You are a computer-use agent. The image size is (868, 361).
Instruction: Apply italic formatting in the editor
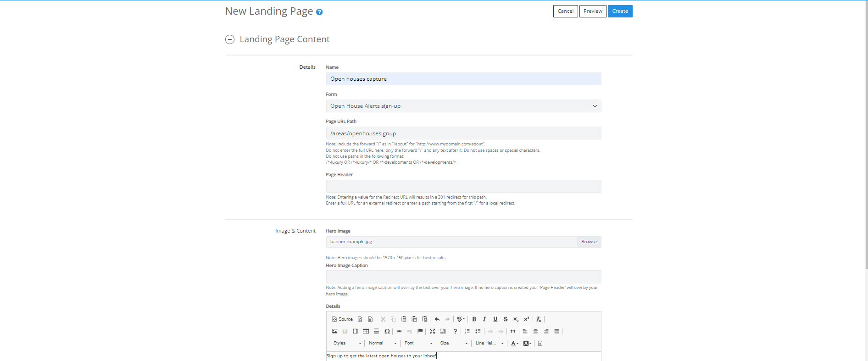484,319
